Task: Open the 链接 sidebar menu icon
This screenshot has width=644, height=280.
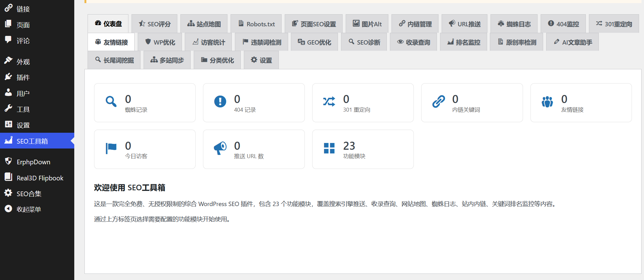Action: [x=8, y=8]
